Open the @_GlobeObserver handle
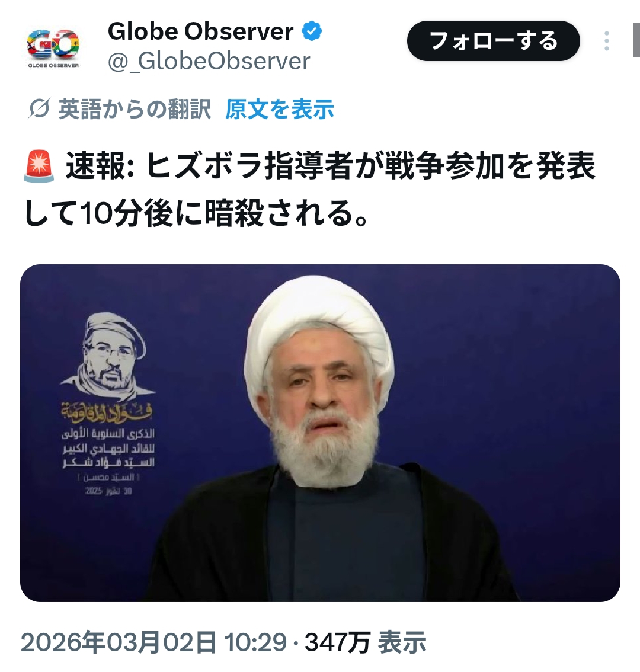Viewport: 640px width, 672px height. click(209, 61)
